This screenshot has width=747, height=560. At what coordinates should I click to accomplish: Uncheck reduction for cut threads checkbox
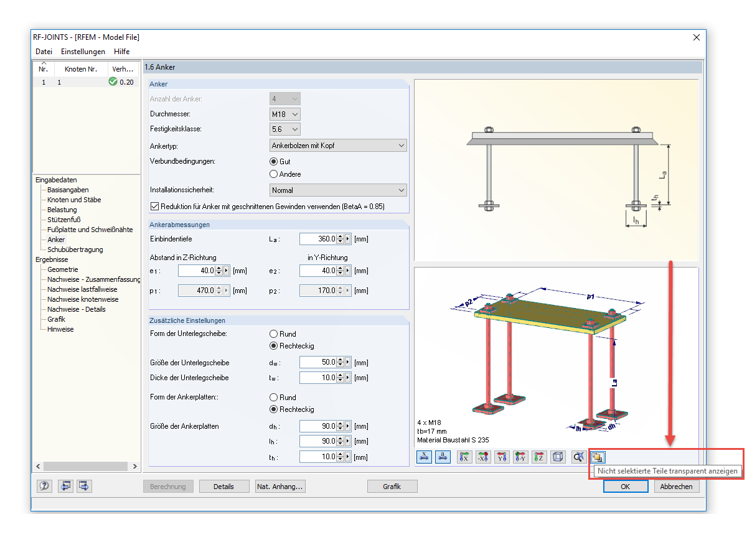point(154,206)
